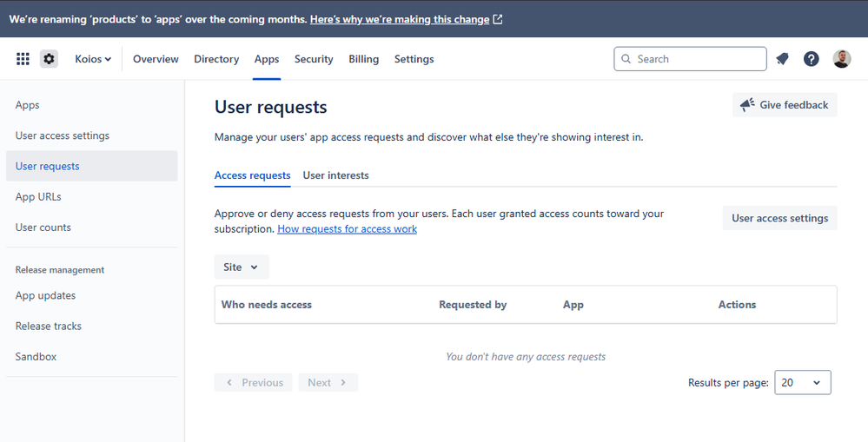Click the Next page button
Image resolution: width=868 pixels, height=442 pixels.
(x=328, y=382)
